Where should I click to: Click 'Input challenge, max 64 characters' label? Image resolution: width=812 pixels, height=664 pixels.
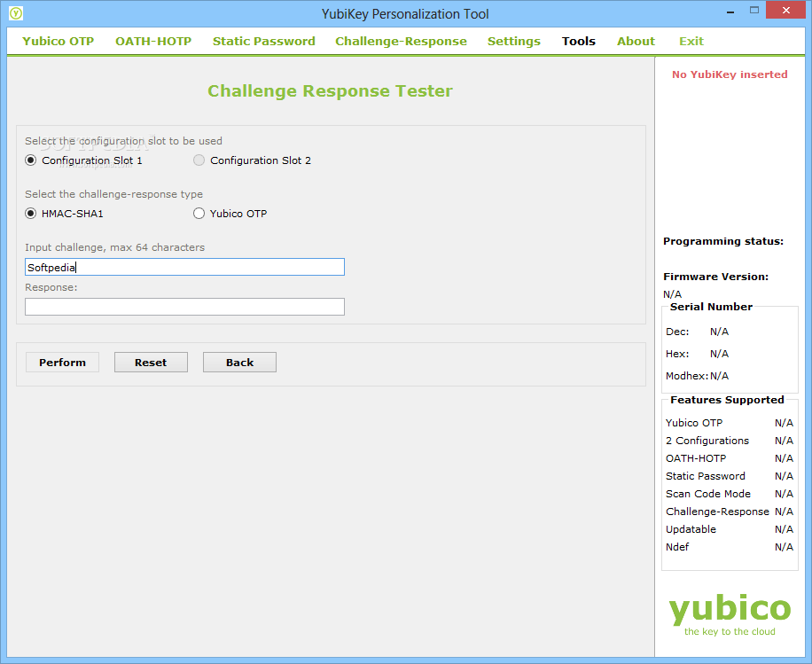coord(114,247)
